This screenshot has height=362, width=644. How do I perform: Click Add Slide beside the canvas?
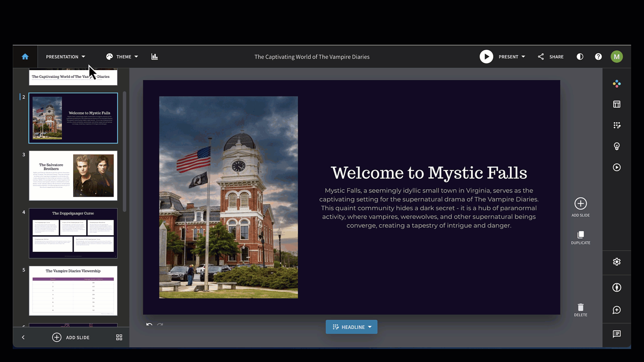tap(581, 207)
